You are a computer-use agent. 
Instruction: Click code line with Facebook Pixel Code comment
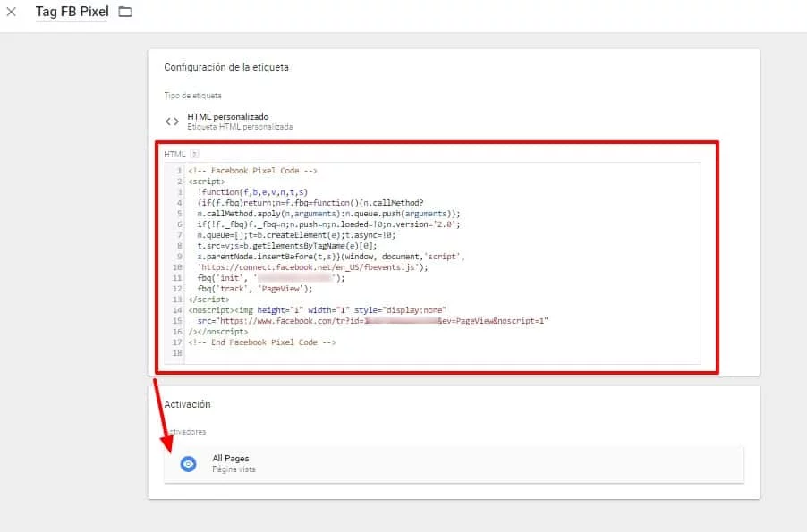pos(252,170)
